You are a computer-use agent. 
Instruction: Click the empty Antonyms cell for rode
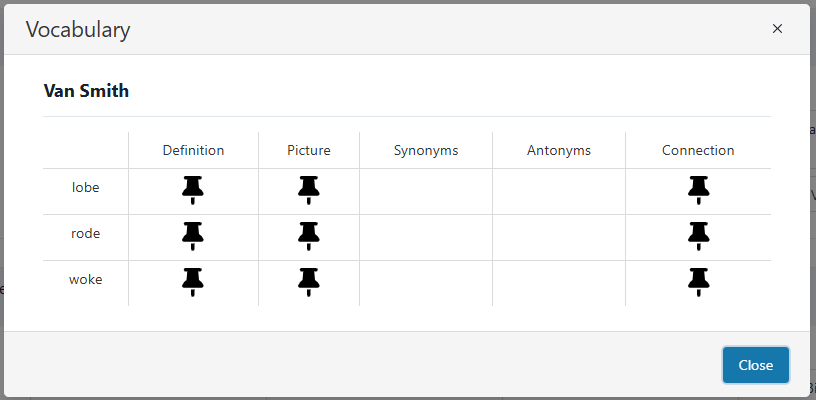(558, 236)
